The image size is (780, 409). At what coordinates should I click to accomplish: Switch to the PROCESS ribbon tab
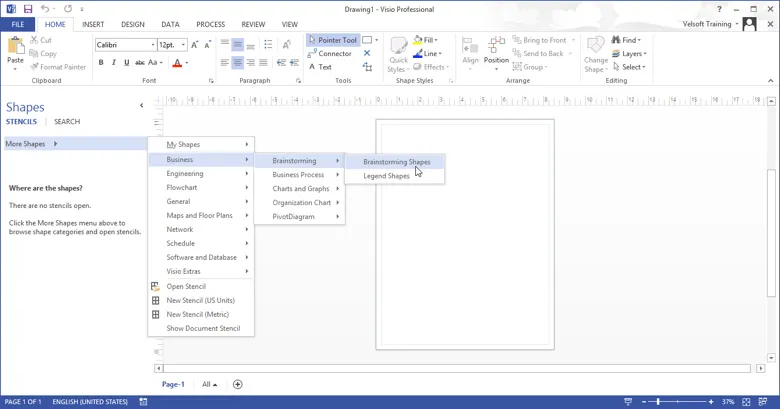[x=210, y=24]
